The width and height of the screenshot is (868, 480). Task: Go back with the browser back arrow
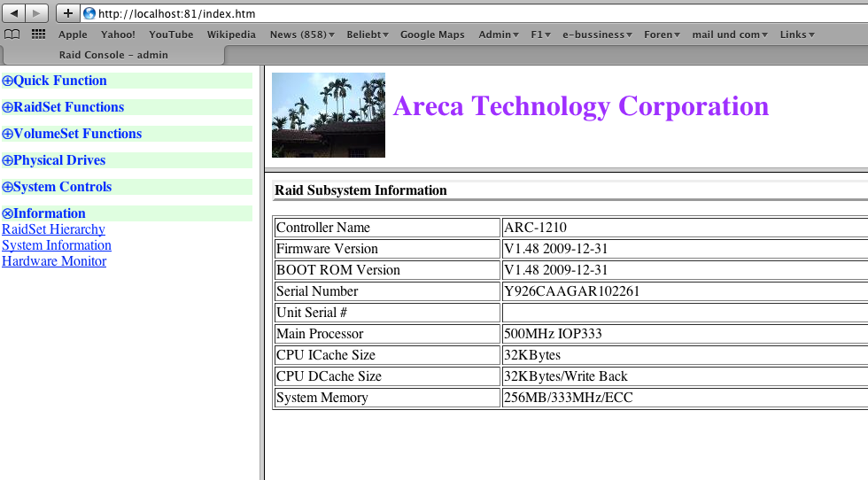14,13
